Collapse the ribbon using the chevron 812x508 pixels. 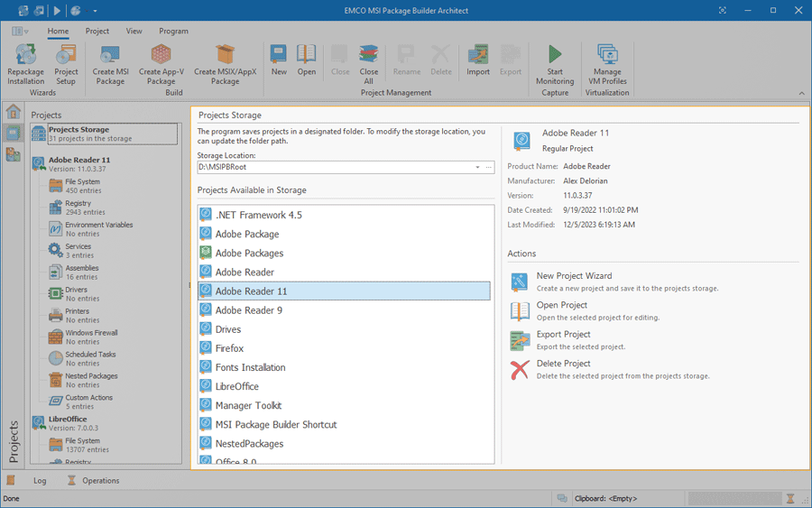(x=802, y=93)
